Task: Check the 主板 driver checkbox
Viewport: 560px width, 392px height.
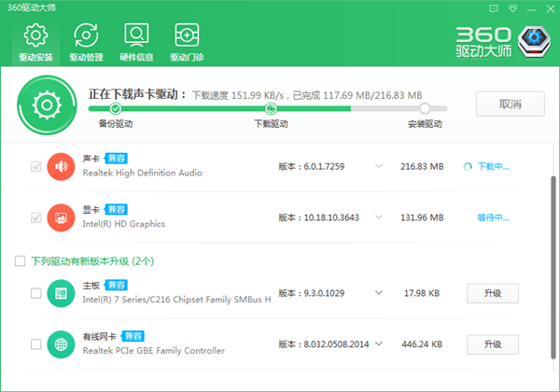Action: pyautogui.click(x=35, y=294)
